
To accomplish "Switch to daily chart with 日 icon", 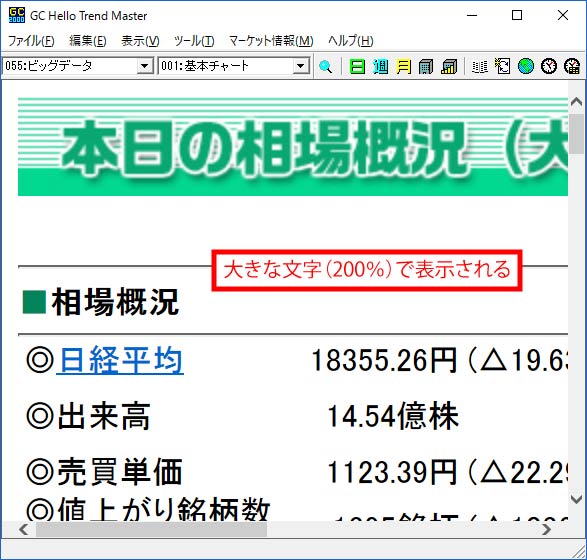I will tap(357, 67).
